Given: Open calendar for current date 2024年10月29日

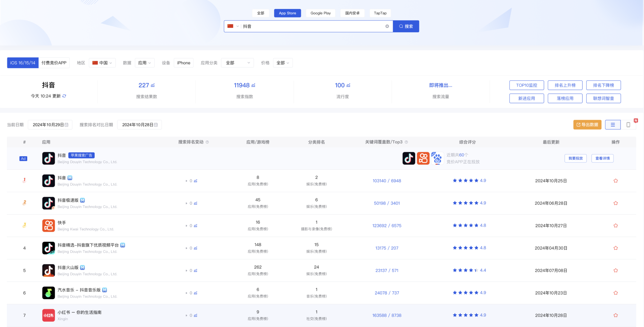Looking at the screenshot, I should (x=66, y=125).
